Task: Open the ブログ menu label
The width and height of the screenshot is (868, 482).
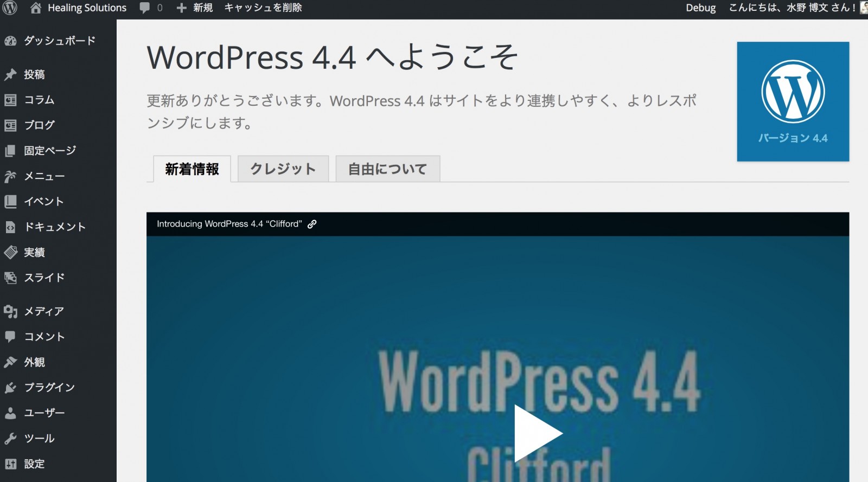Action: (x=39, y=125)
